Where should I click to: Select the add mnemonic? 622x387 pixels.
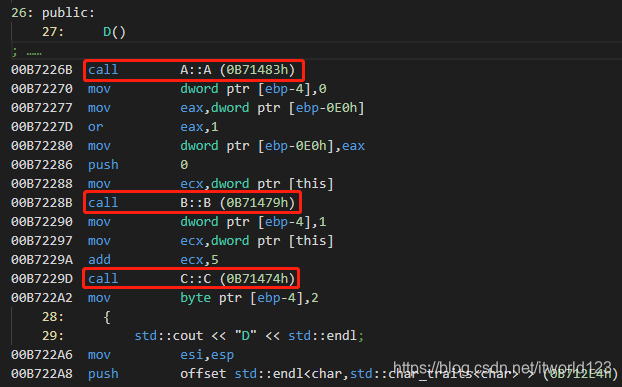[99, 260]
